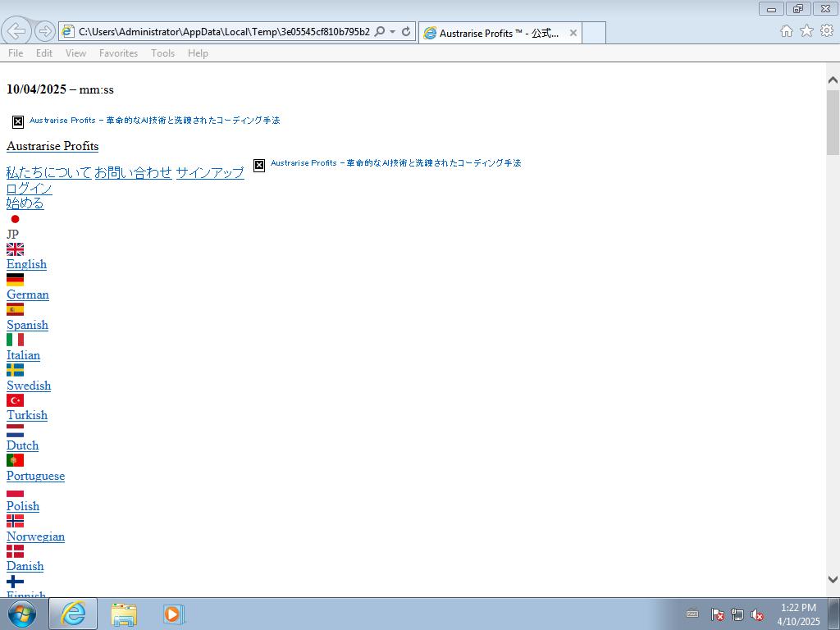Switch language to Turkish
The width and height of the screenshot is (840, 630).
tap(27, 415)
